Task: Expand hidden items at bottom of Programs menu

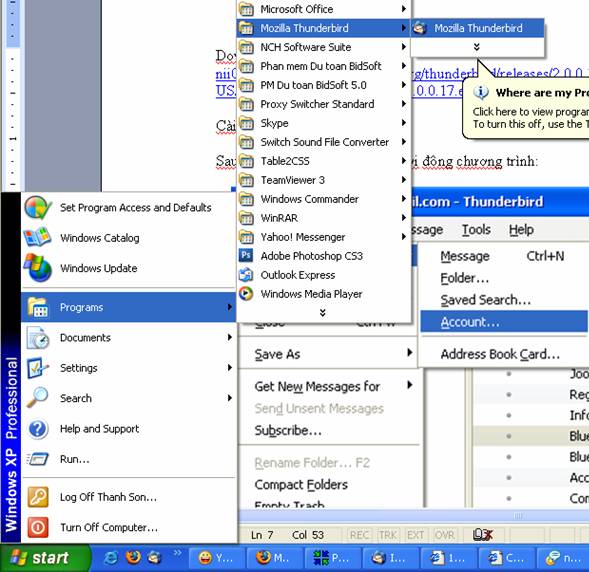Action: tap(323, 312)
